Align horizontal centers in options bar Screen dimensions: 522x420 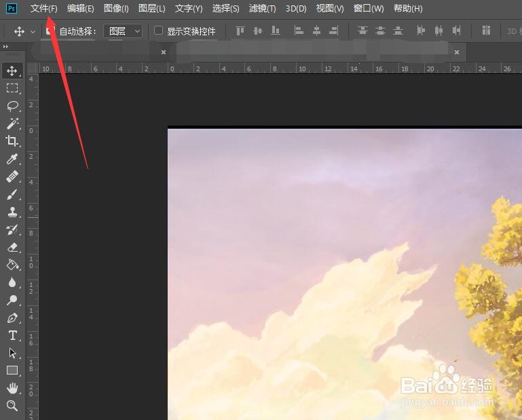coord(316,31)
